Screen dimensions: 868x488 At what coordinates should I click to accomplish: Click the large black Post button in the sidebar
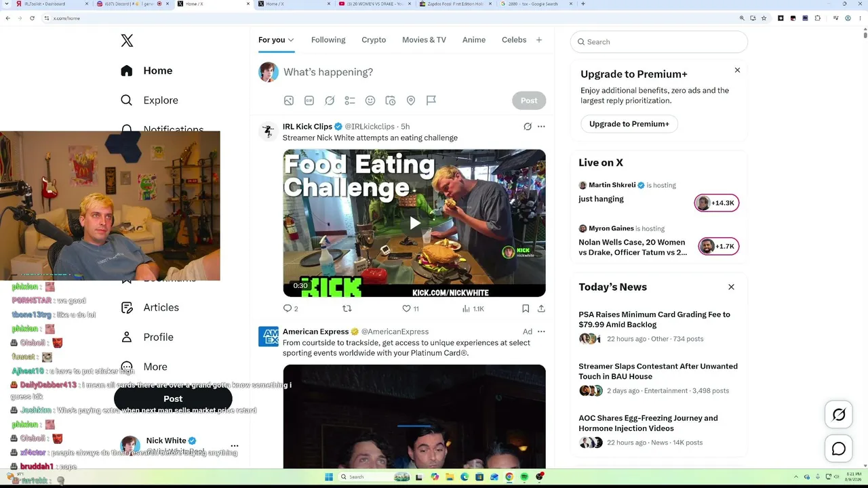[x=173, y=399]
